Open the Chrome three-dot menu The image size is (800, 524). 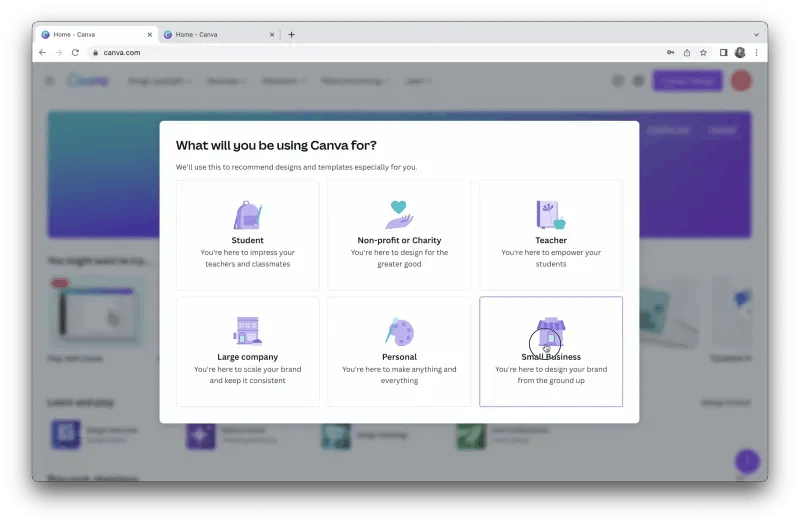[757, 53]
